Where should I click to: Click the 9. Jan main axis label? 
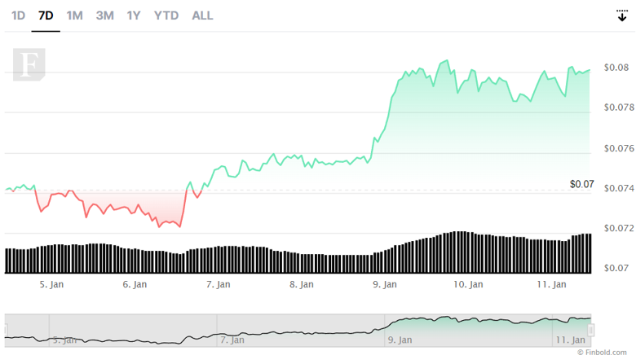pos(385,284)
